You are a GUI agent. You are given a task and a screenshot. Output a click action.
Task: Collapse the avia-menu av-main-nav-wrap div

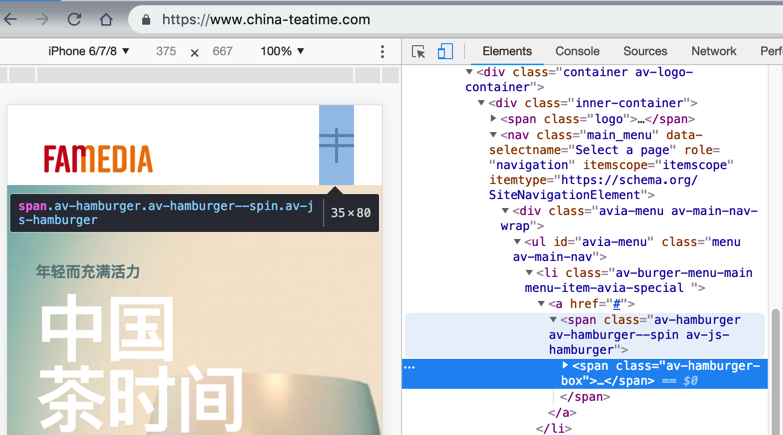click(x=505, y=211)
